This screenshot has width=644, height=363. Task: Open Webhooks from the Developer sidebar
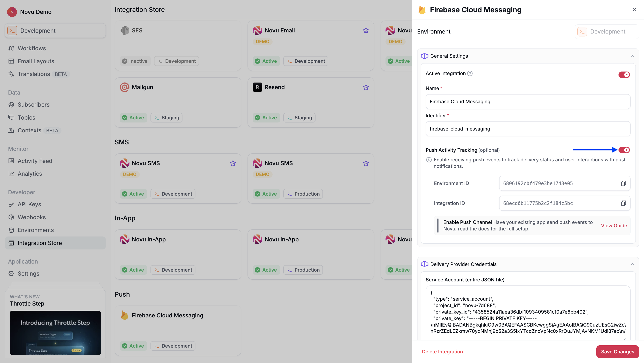click(31, 217)
